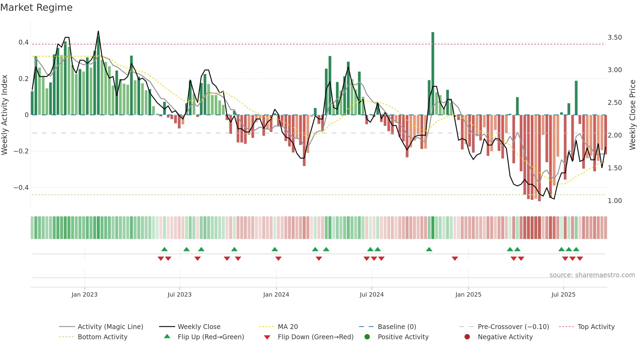Click the 2.50 price axis tick
Image resolution: width=644 pixels, height=362 pixels.
click(615, 102)
